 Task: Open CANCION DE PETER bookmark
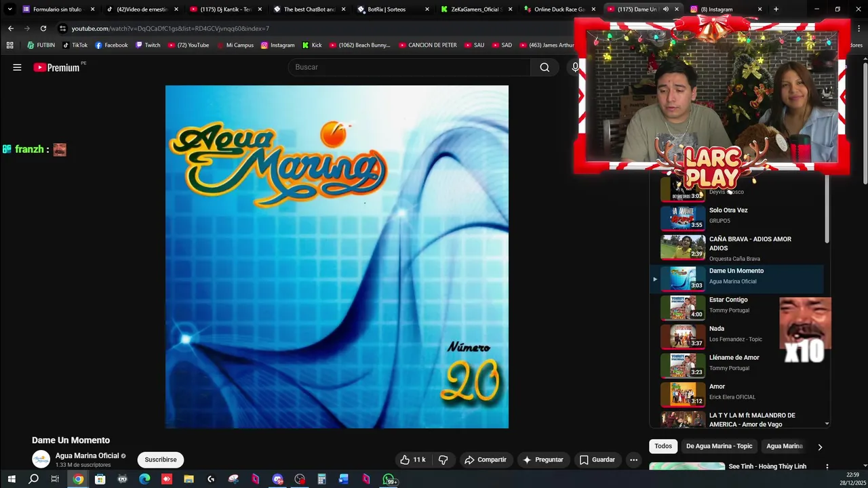(x=427, y=45)
